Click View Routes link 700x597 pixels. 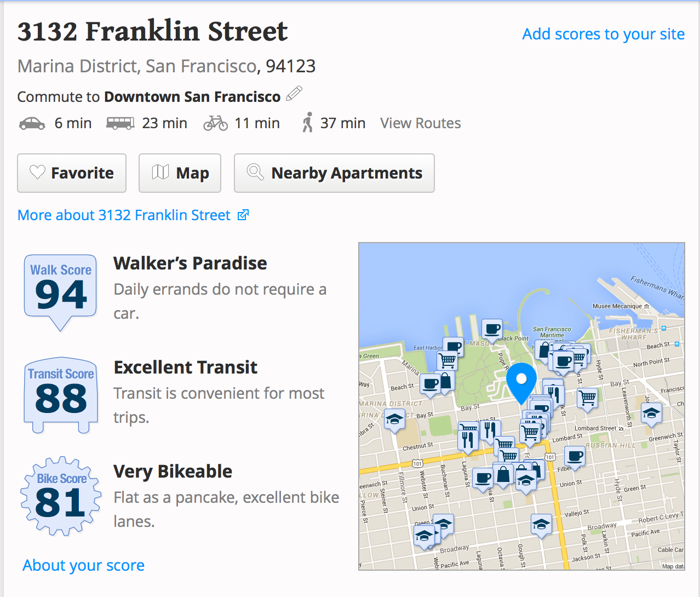coord(421,123)
